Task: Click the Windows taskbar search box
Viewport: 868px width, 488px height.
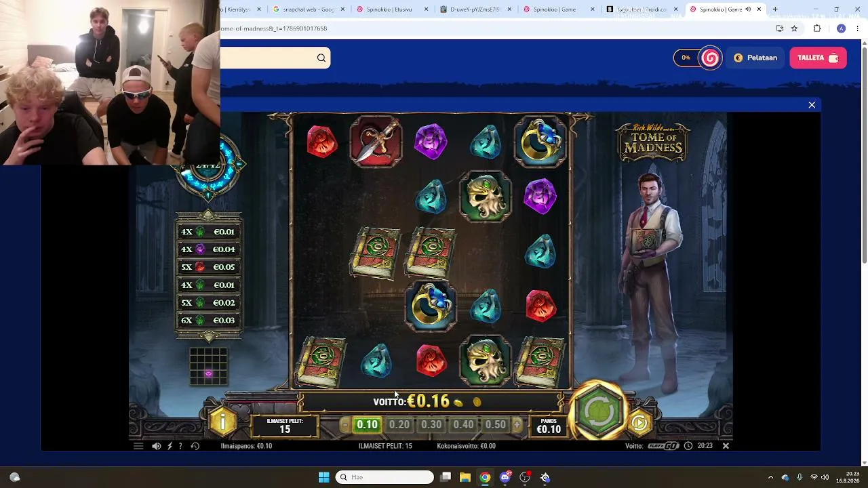Action: click(384, 477)
